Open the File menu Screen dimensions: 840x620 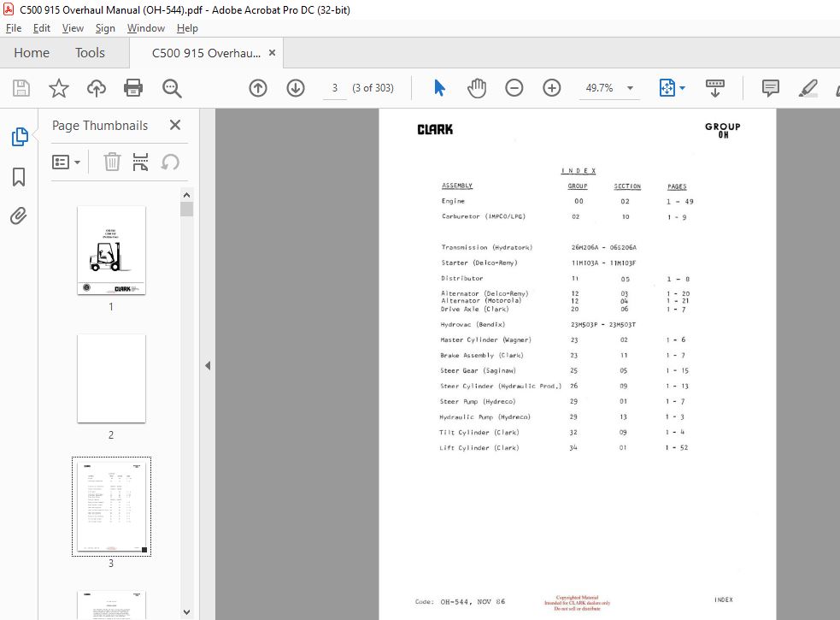(14, 28)
